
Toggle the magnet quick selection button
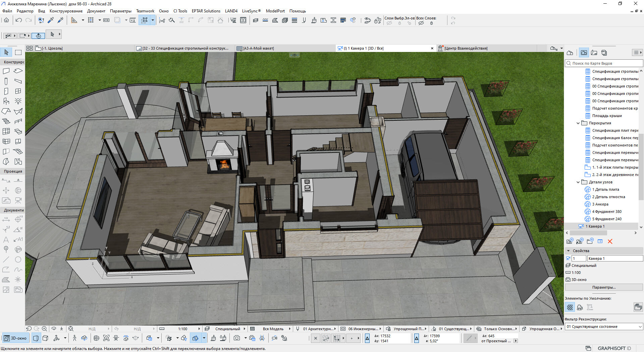tap(38, 35)
